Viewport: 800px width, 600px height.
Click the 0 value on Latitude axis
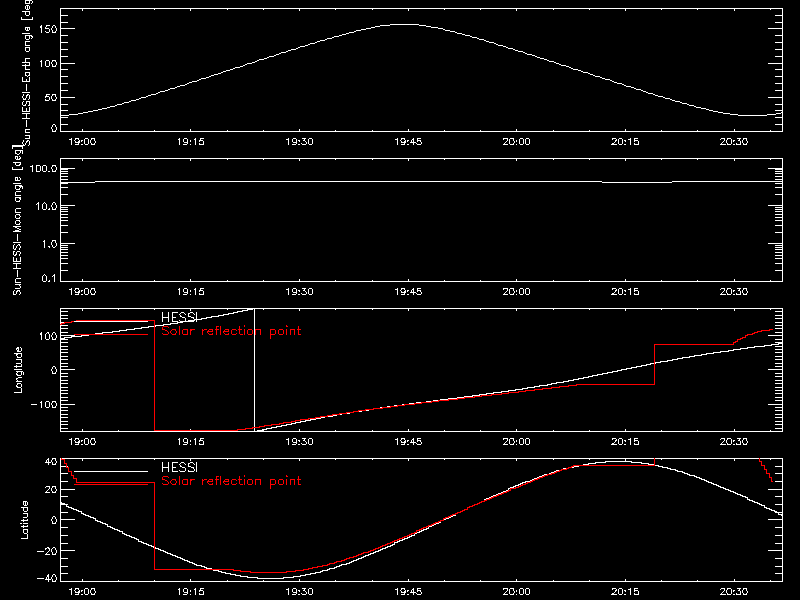tap(54, 520)
